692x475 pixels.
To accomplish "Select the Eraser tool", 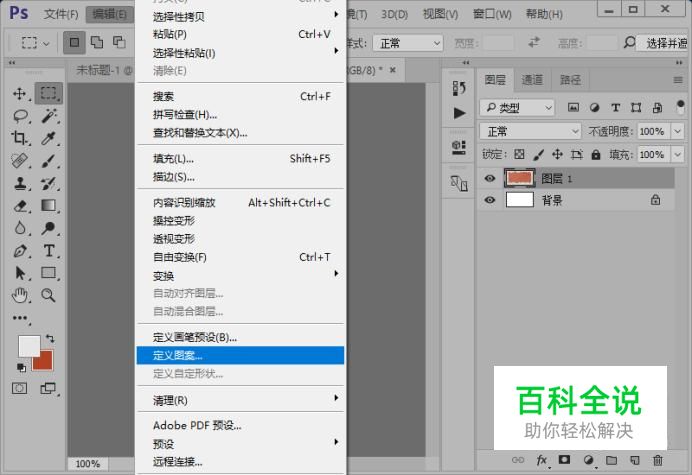I will coord(20,206).
